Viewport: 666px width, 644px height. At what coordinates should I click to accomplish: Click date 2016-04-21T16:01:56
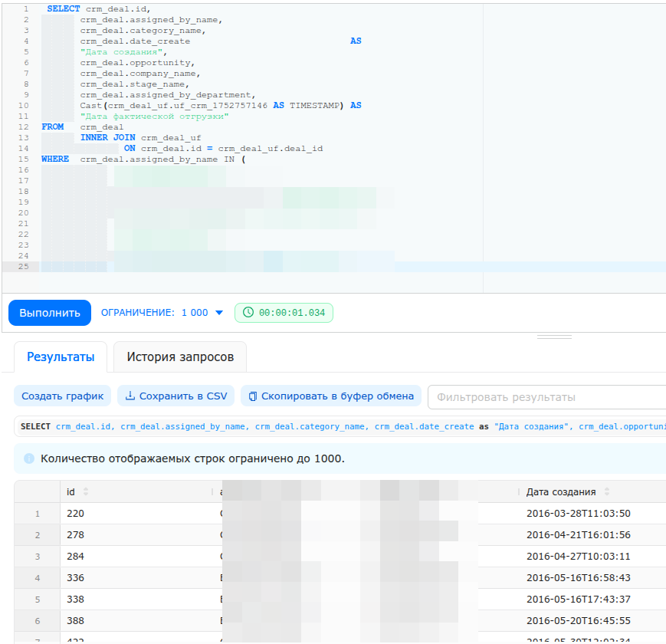pyautogui.click(x=578, y=535)
